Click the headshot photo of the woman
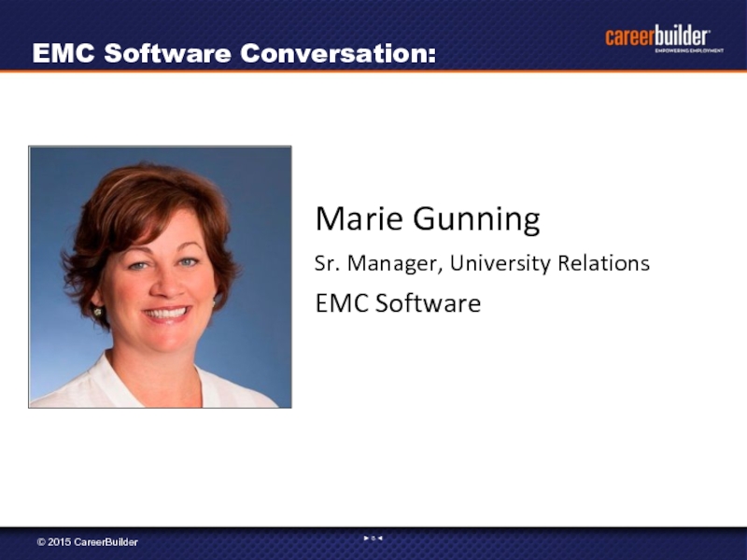 160,276
